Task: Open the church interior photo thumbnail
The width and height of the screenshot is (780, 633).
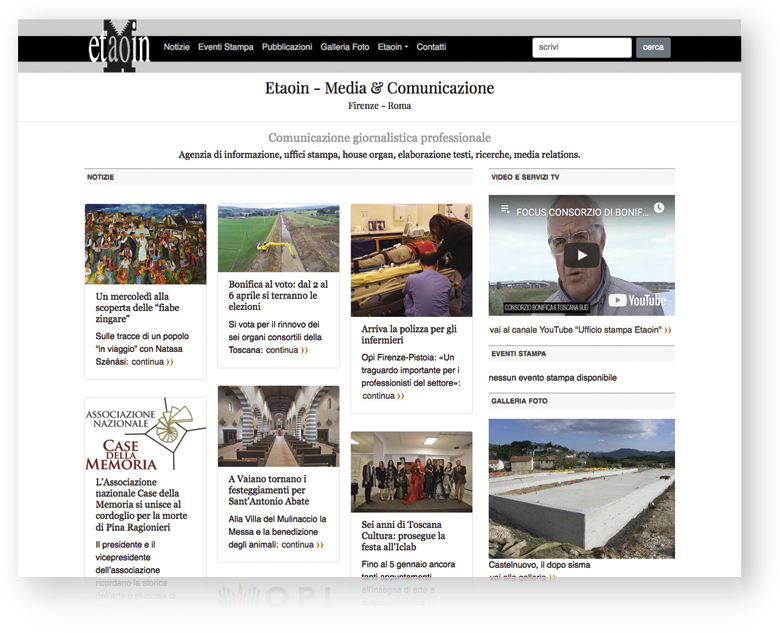Action: (x=279, y=426)
